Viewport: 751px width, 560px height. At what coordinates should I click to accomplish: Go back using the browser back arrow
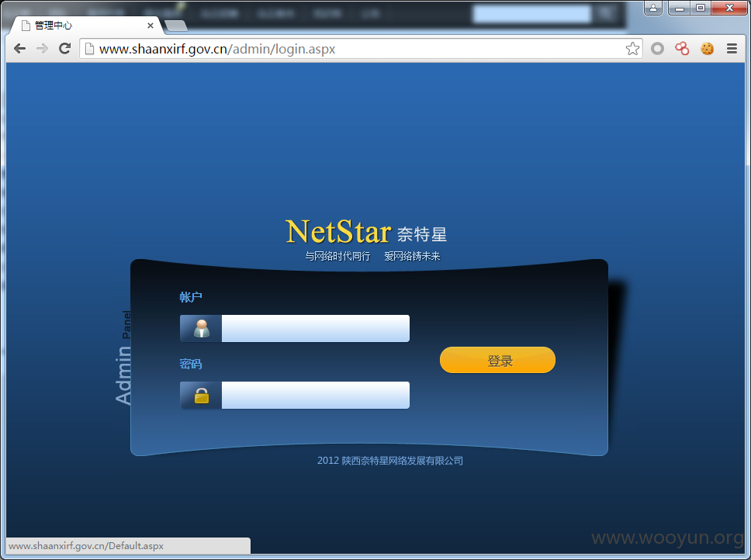[19, 48]
